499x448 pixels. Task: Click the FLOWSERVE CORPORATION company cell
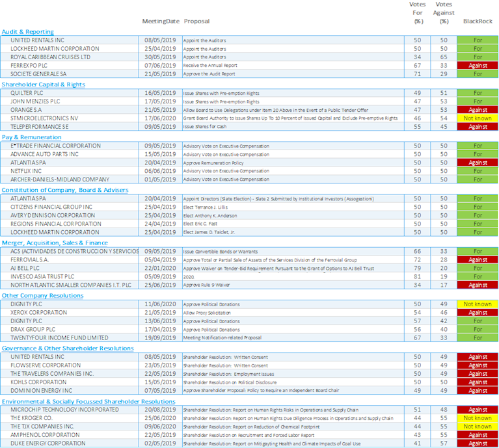70,365
